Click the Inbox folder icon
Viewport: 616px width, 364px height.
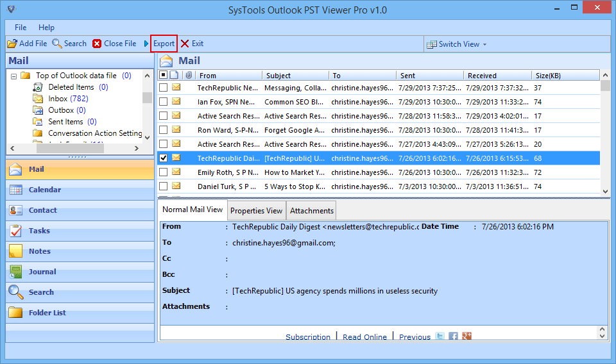pyautogui.click(x=38, y=99)
